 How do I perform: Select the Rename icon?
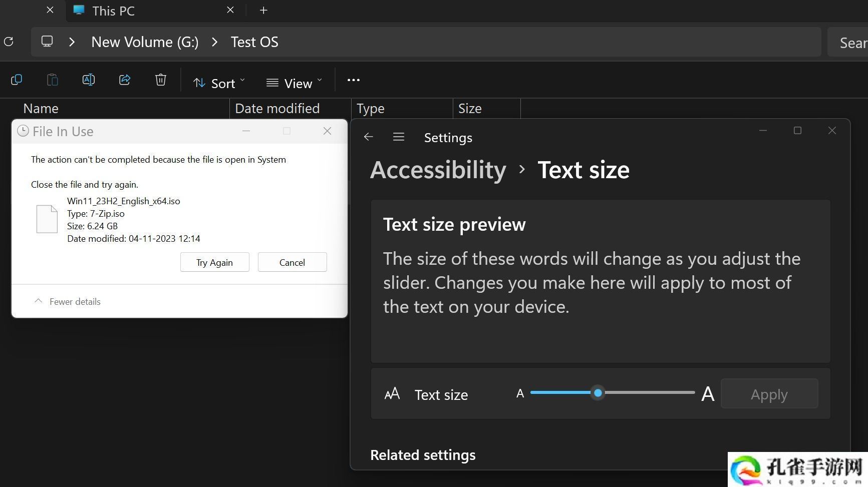click(89, 80)
